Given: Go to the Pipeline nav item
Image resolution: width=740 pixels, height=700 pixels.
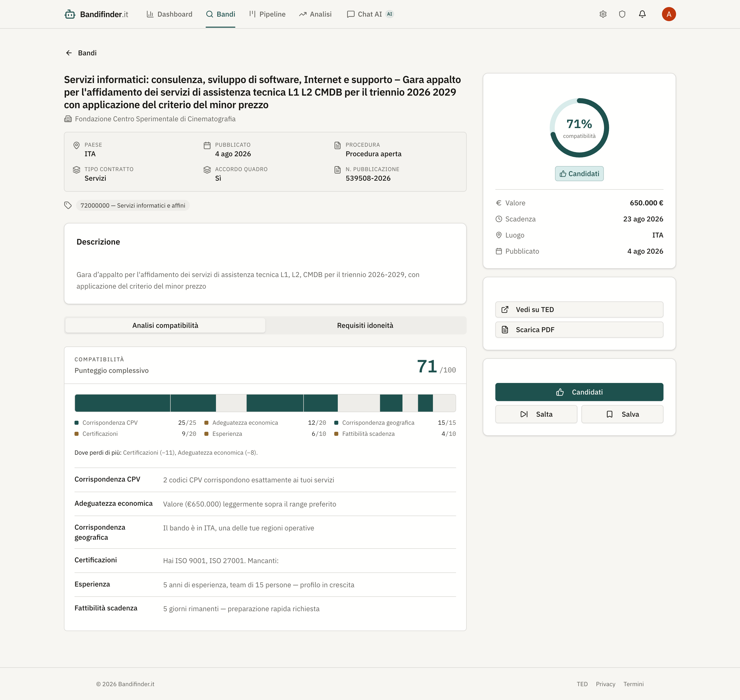Looking at the screenshot, I should point(267,14).
